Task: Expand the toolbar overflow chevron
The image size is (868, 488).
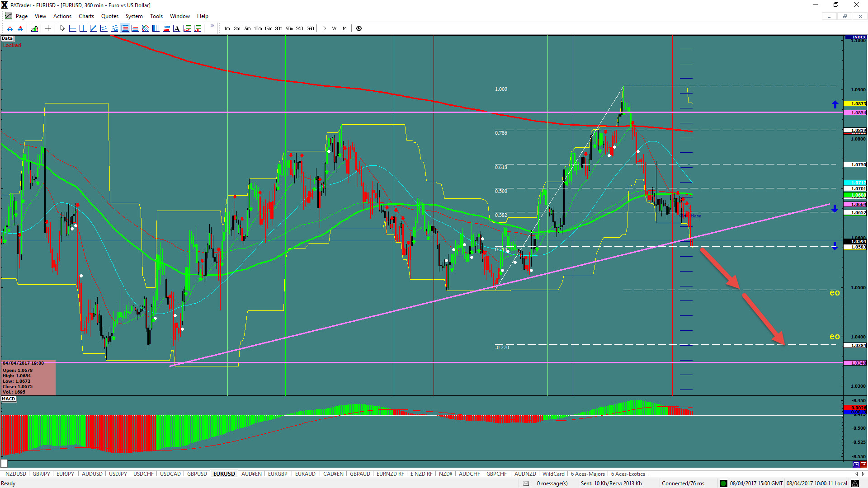Action: [212, 26]
